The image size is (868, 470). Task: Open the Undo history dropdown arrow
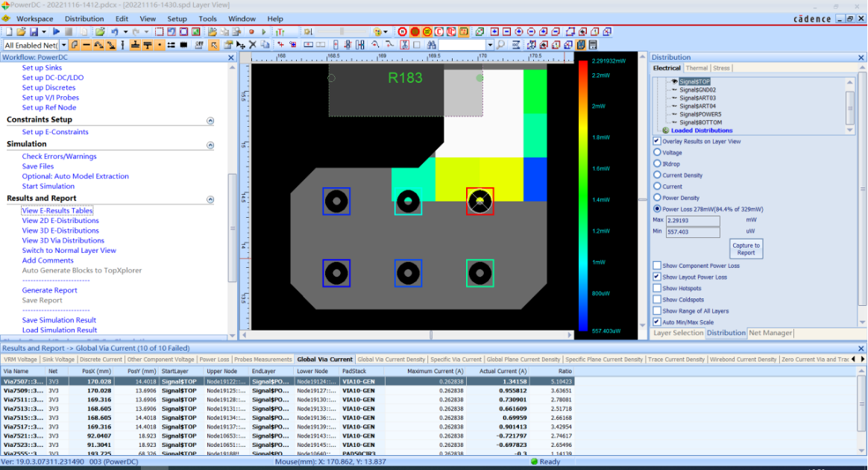point(126,31)
